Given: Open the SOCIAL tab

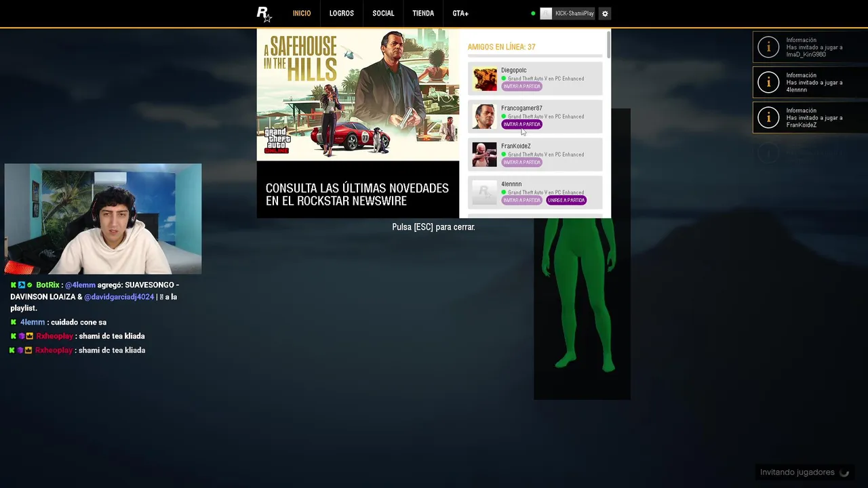Looking at the screenshot, I should (x=383, y=14).
